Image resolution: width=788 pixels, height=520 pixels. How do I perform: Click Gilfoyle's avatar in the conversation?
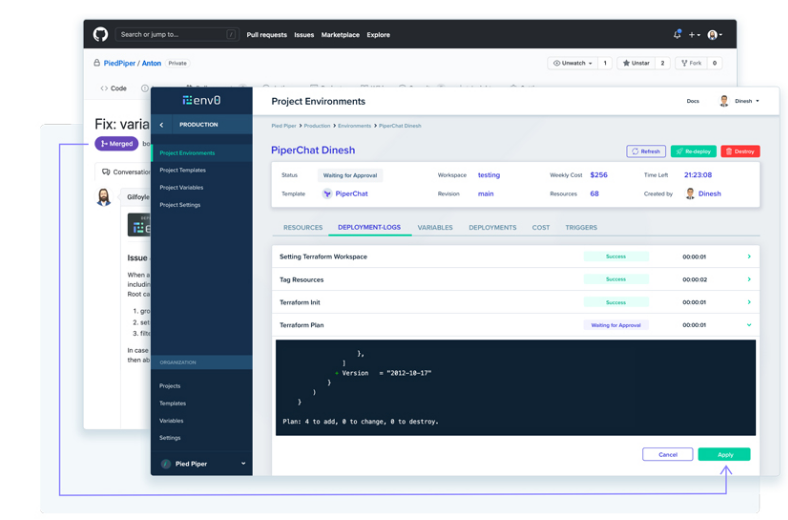(104, 197)
